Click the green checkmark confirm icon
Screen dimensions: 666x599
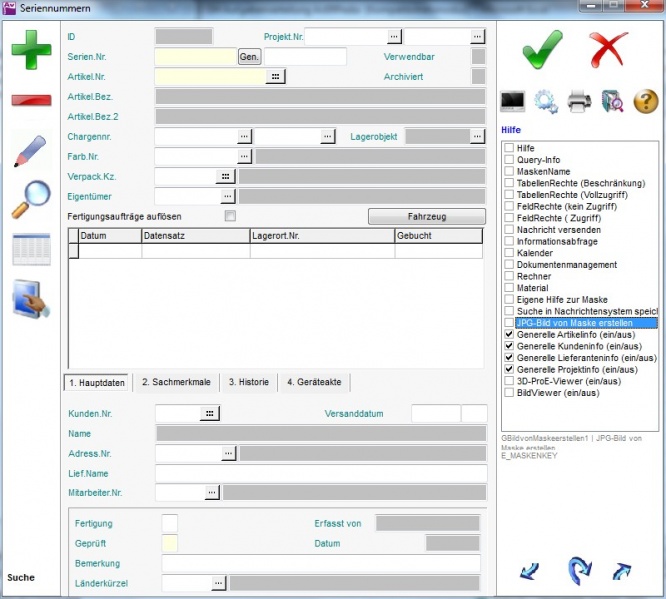point(542,49)
